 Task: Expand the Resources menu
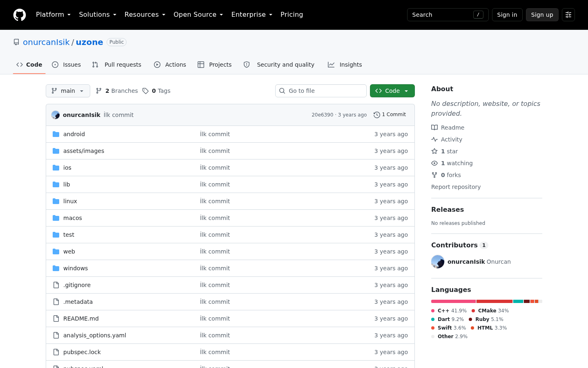pos(145,15)
